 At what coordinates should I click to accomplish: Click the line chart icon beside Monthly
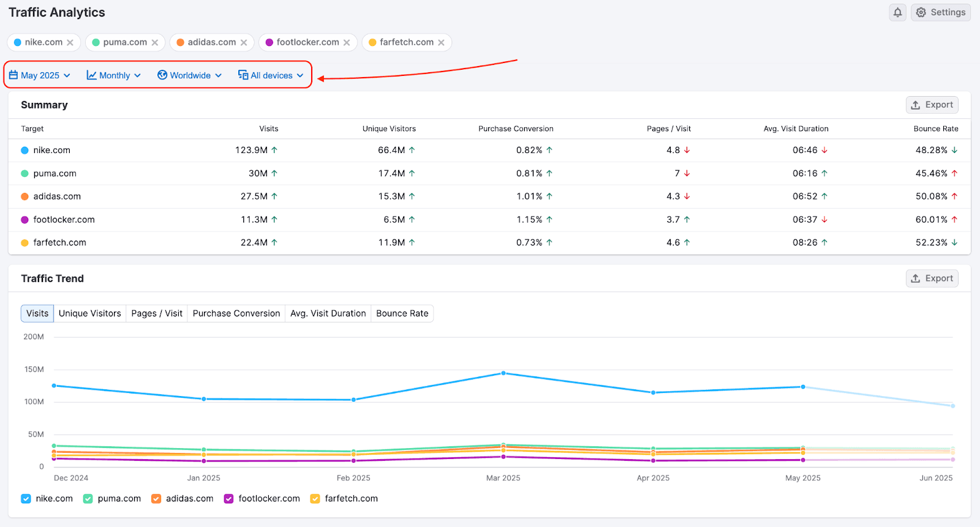(91, 75)
